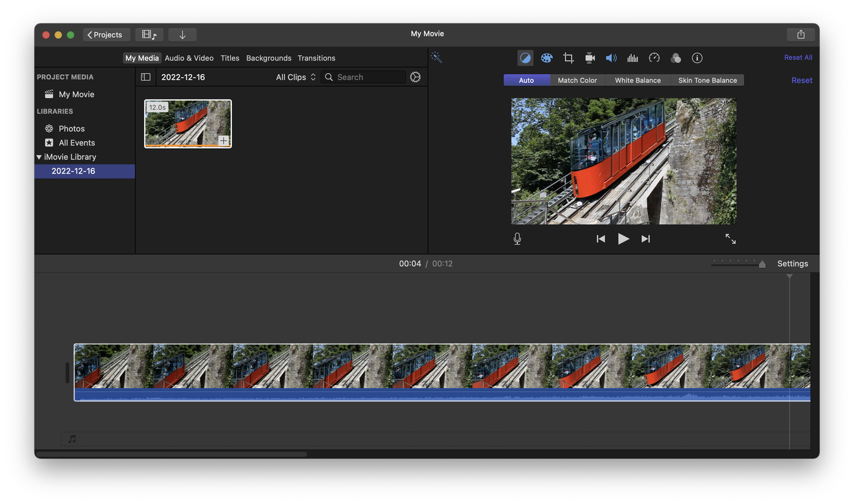Open the color correction palette icon
This screenshot has height=504, width=854.
[x=547, y=58]
